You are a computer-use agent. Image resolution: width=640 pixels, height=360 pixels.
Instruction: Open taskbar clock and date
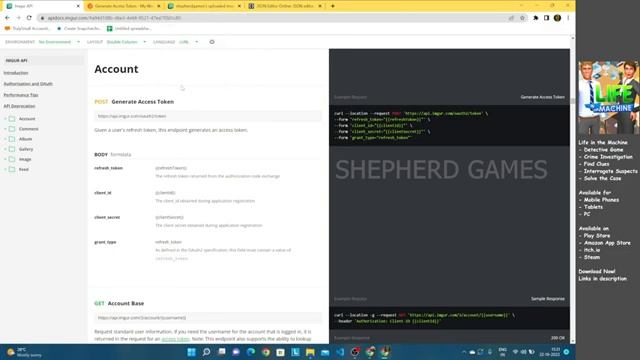[x=550, y=352]
